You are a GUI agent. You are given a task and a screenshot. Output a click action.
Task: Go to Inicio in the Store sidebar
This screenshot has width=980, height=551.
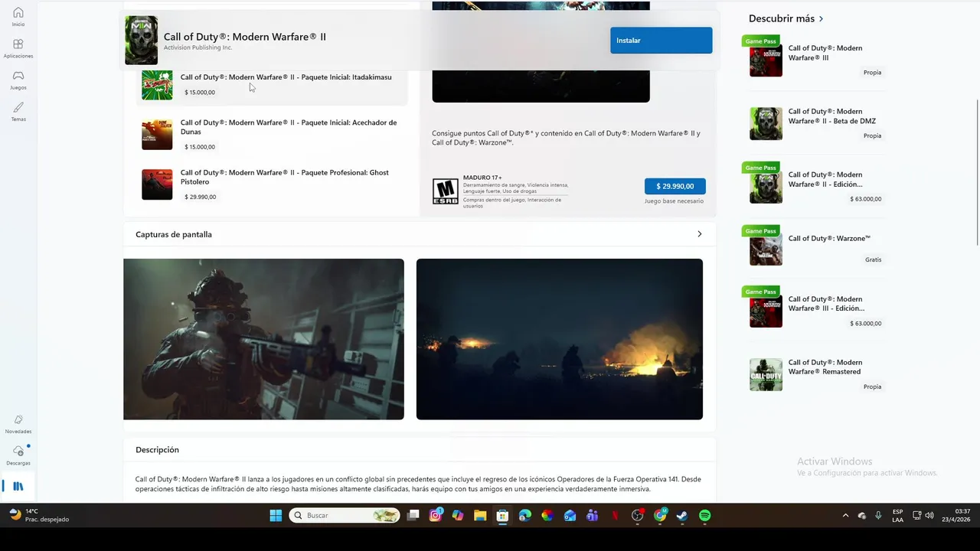click(18, 17)
